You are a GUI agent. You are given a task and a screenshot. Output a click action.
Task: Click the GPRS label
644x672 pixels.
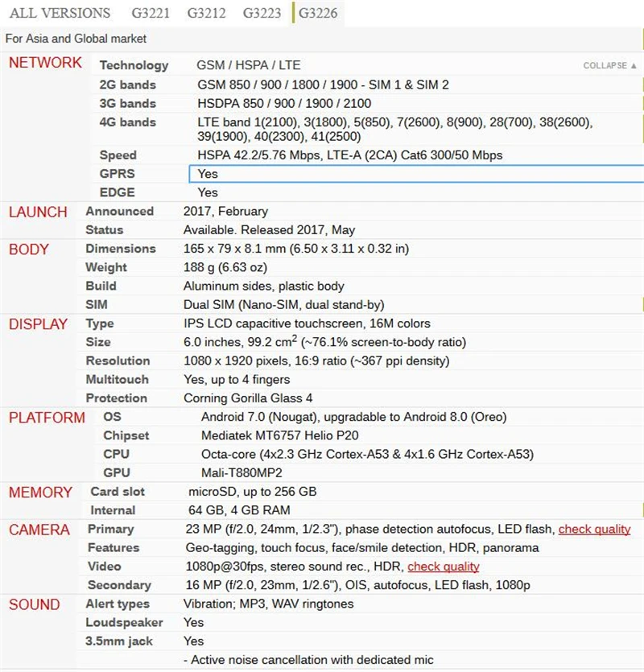coord(117,174)
